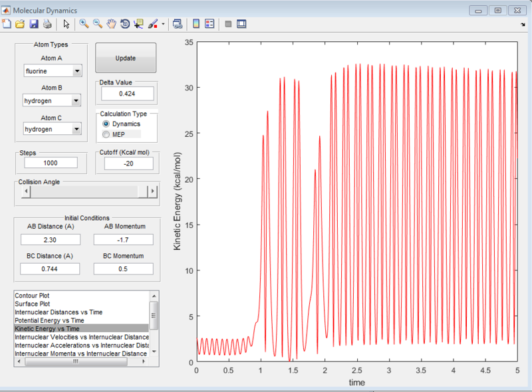The width and height of the screenshot is (532, 392).
Task: Activate the Zoom In magnifier tool
Action: [x=84, y=24]
